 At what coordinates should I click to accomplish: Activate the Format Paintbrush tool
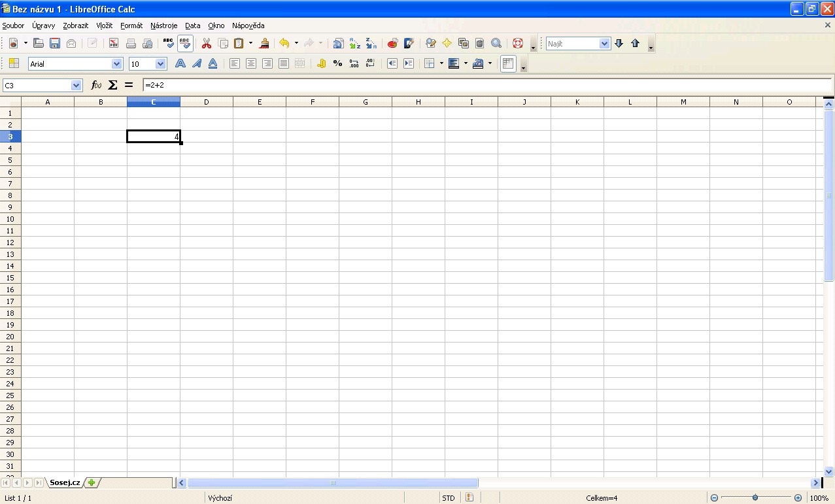point(264,44)
